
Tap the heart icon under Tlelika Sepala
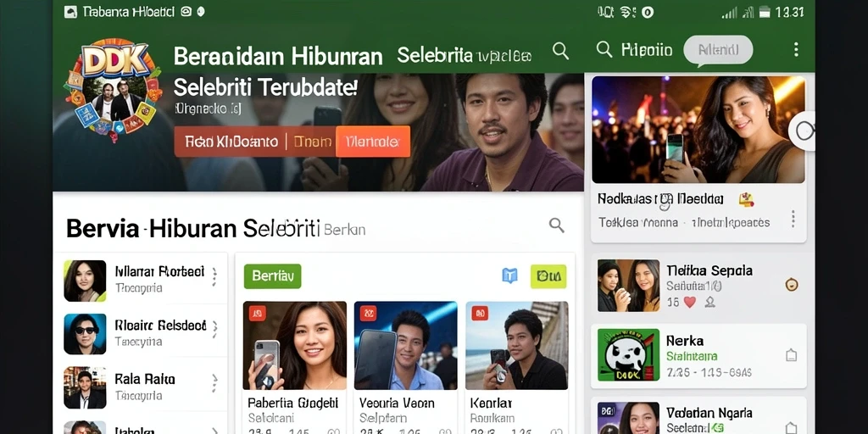(x=689, y=303)
